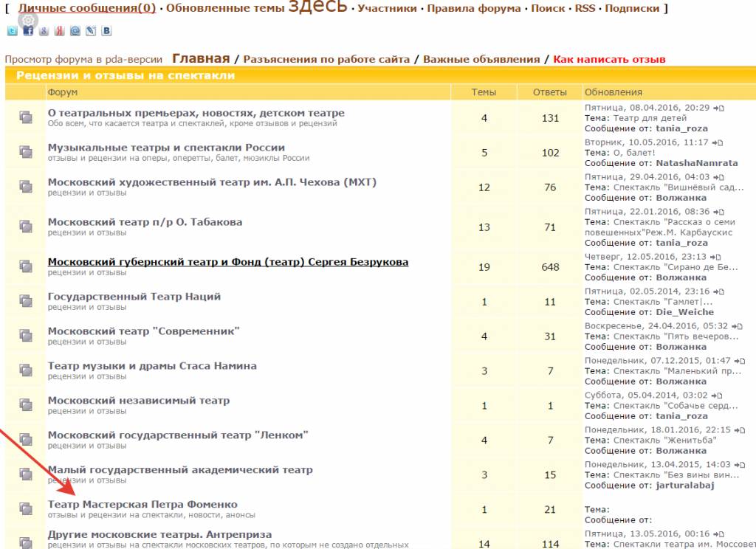View the jarturalabaj user profile
The width and height of the screenshot is (756, 549).
(x=685, y=486)
